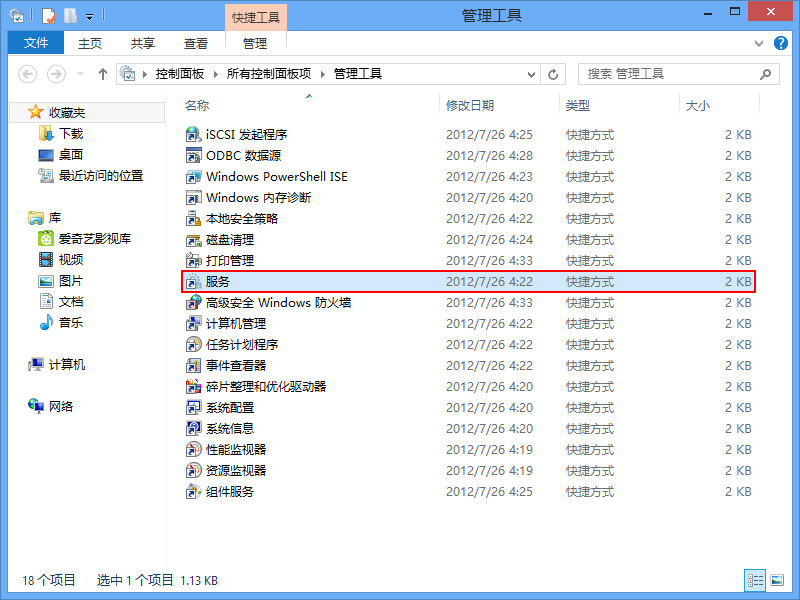Sort by the 名称 column header
This screenshot has height=600, width=800.
coord(197,106)
